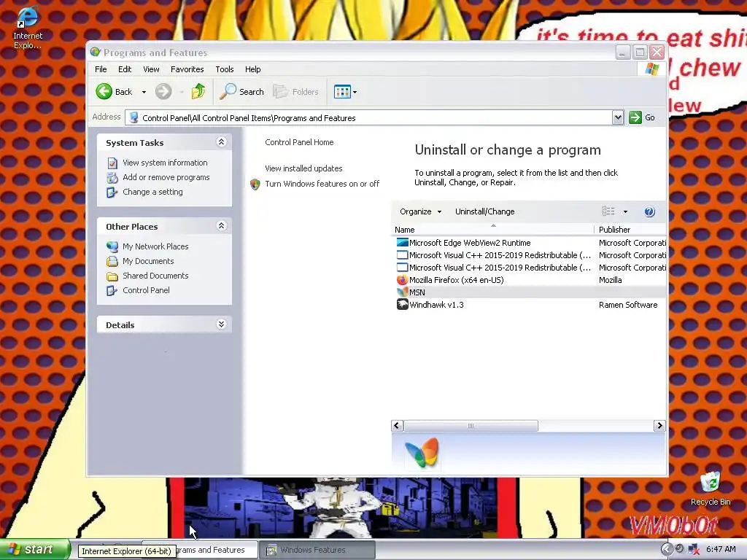Go up one folder level icon

[198, 91]
